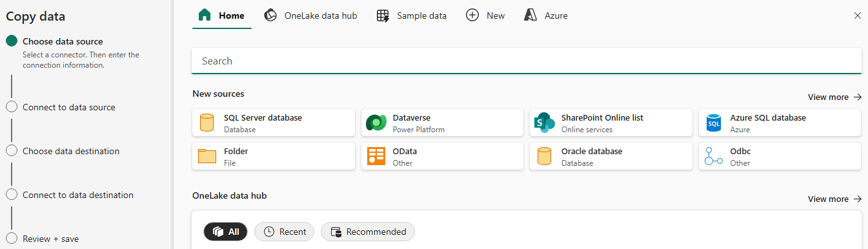The height and width of the screenshot is (249, 868).
Task: Switch to the New tab
Action: [x=485, y=15]
